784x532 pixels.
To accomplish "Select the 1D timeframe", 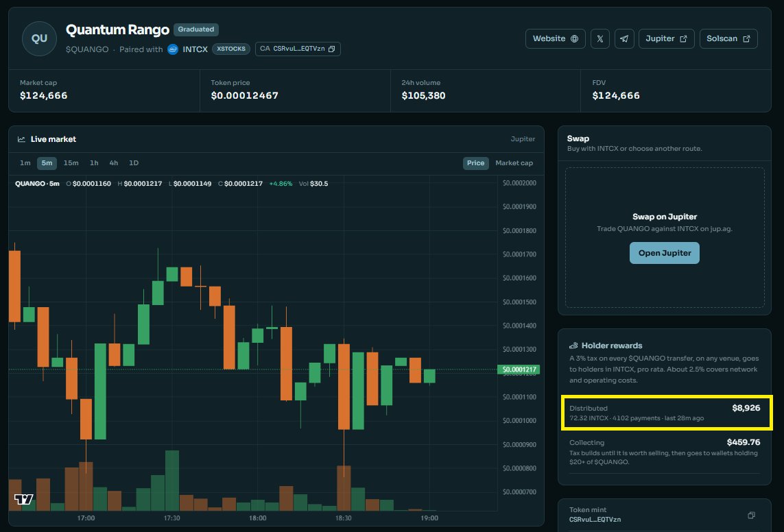I will tap(134, 163).
